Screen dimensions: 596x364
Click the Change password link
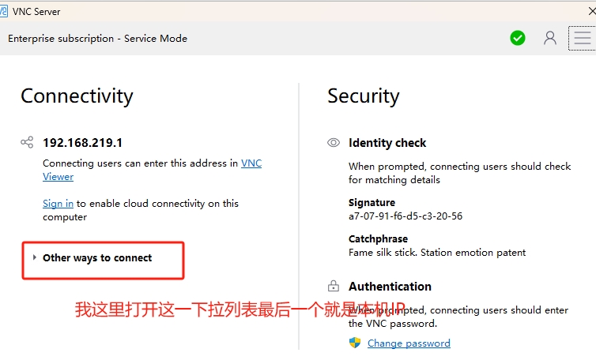click(x=409, y=343)
